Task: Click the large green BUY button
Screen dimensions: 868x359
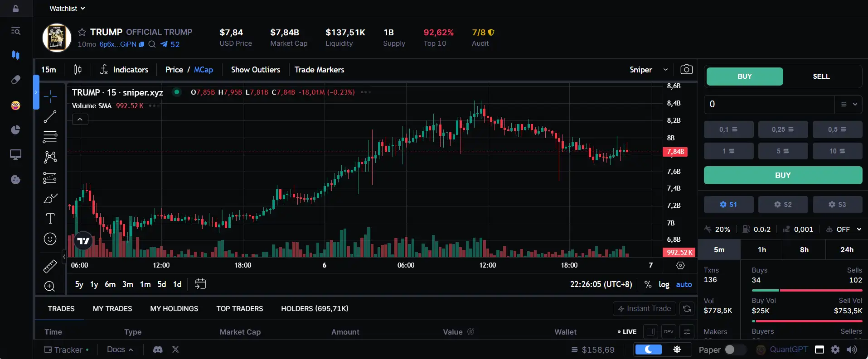Action: (782, 175)
